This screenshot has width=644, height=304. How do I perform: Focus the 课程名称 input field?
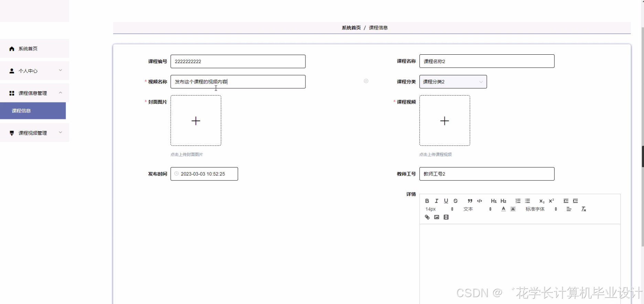tap(487, 61)
